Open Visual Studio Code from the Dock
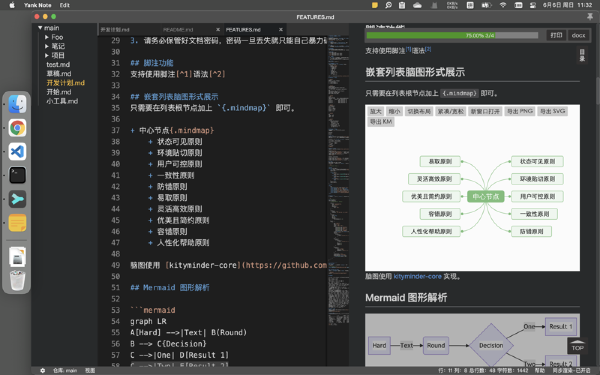Image resolution: width=600 pixels, height=375 pixels. (x=17, y=152)
